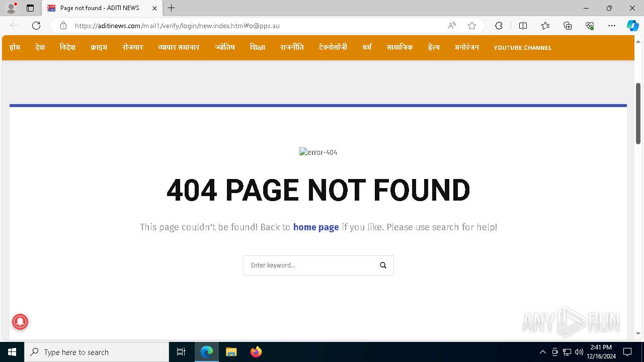Open a new tab with the plus icon
Image resolution: width=644 pixels, height=362 pixels.
click(172, 8)
